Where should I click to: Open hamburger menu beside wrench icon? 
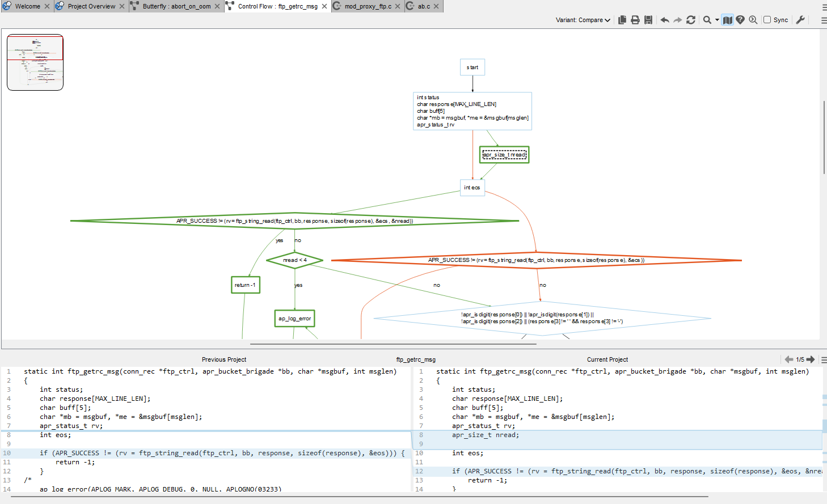[824, 20]
